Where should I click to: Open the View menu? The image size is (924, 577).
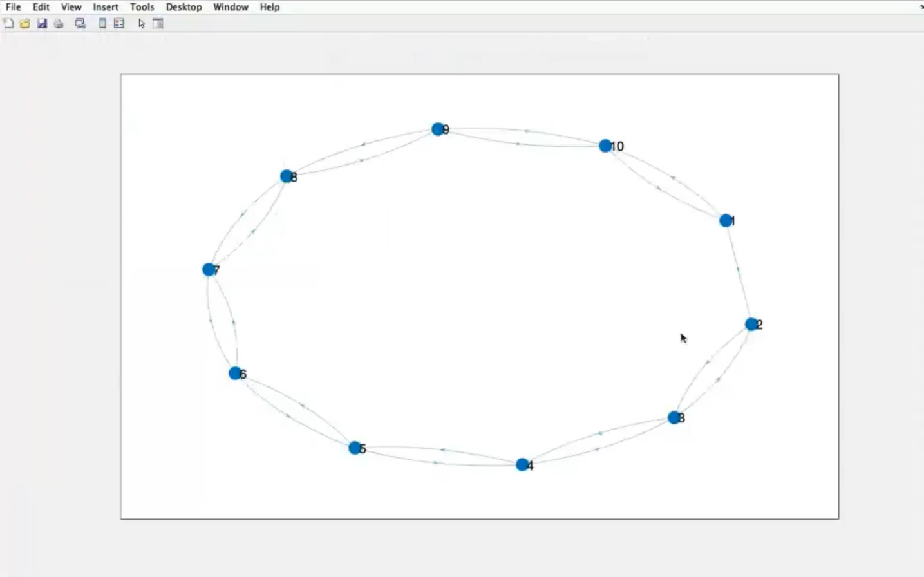coord(71,7)
